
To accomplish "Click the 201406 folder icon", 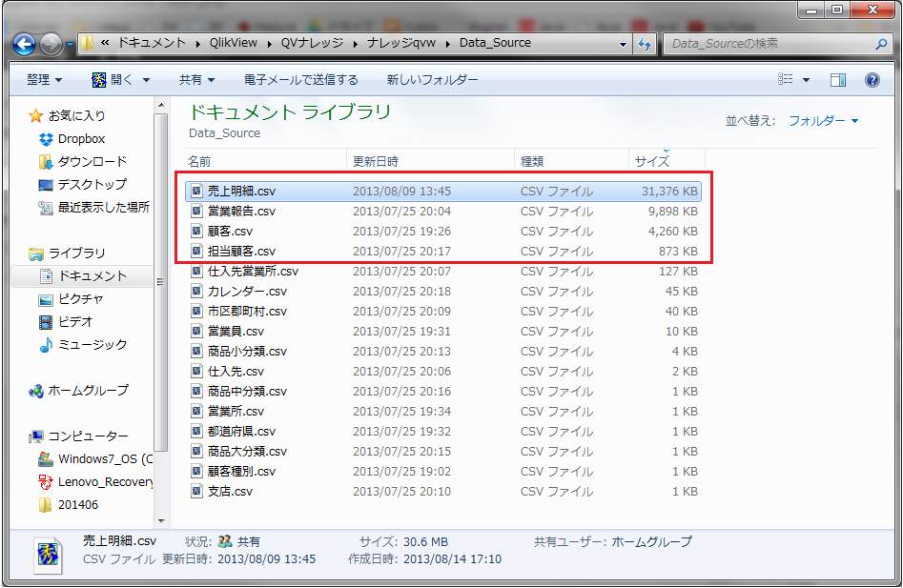I will [46, 505].
